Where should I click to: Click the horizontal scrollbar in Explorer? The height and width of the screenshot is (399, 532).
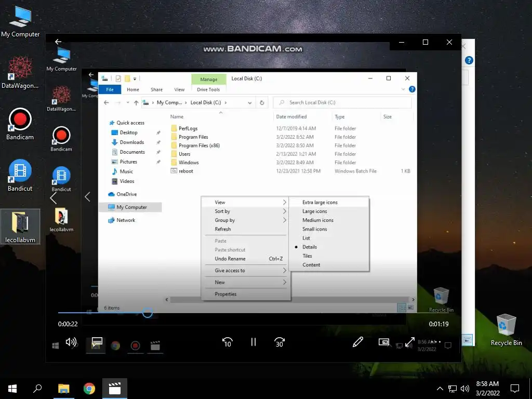(290, 300)
